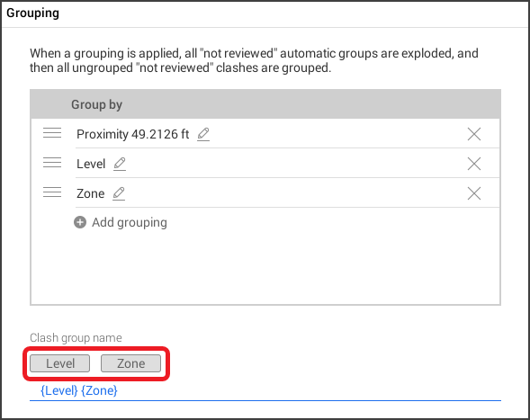Select the drag handle of the Level row
The height and width of the screenshot is (420, 530).
(x=52, y=163)
